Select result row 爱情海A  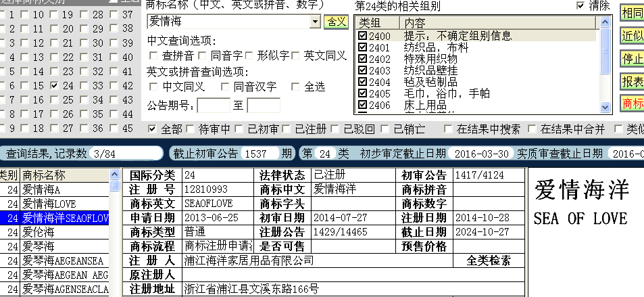[54, 189]
